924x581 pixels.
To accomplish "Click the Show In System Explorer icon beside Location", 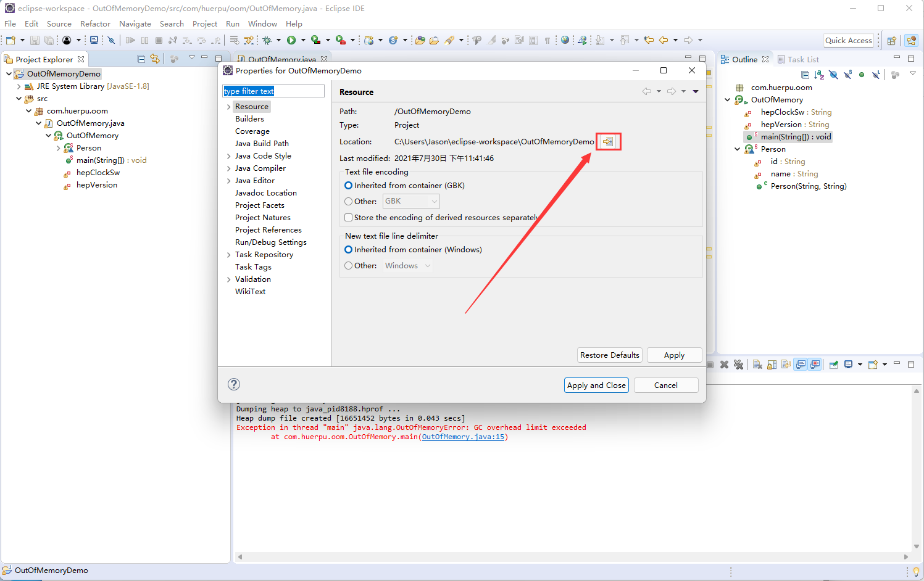I will click(x=608, y=142).
